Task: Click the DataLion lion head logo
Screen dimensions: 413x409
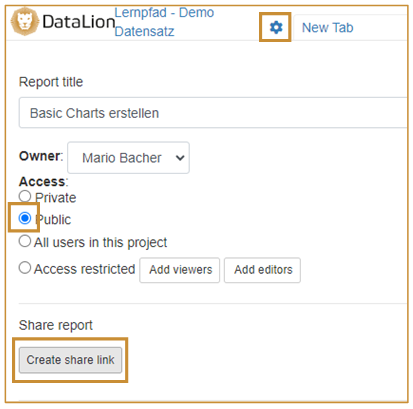Action: click(25, 21)
